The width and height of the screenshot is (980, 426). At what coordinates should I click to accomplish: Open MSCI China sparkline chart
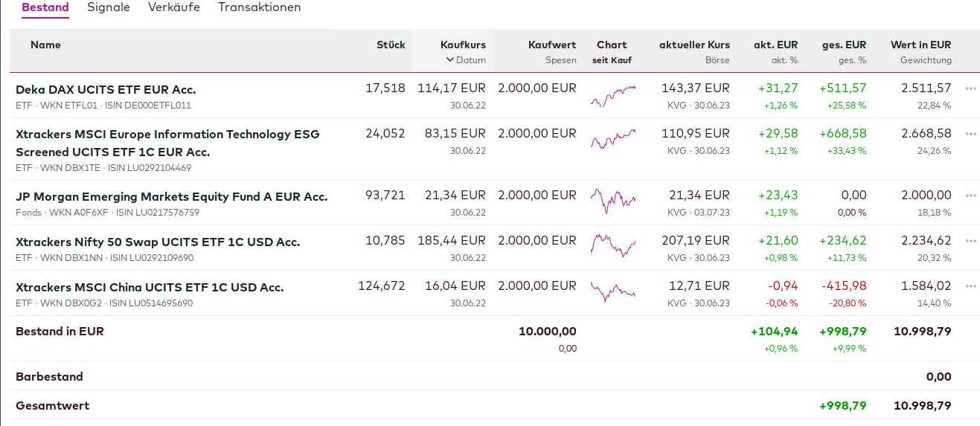(613, 291)
